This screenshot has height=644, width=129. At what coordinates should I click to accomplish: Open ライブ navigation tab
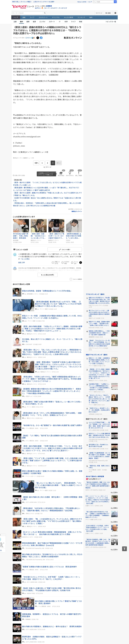32,17
